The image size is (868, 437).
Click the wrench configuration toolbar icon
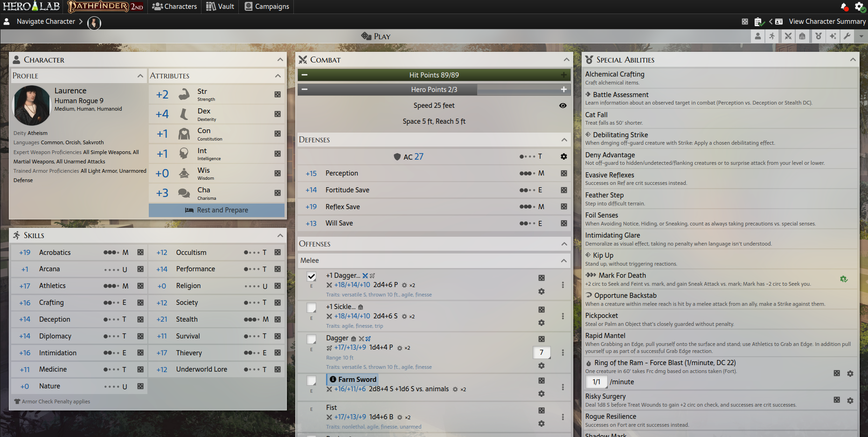click(847, 36)
